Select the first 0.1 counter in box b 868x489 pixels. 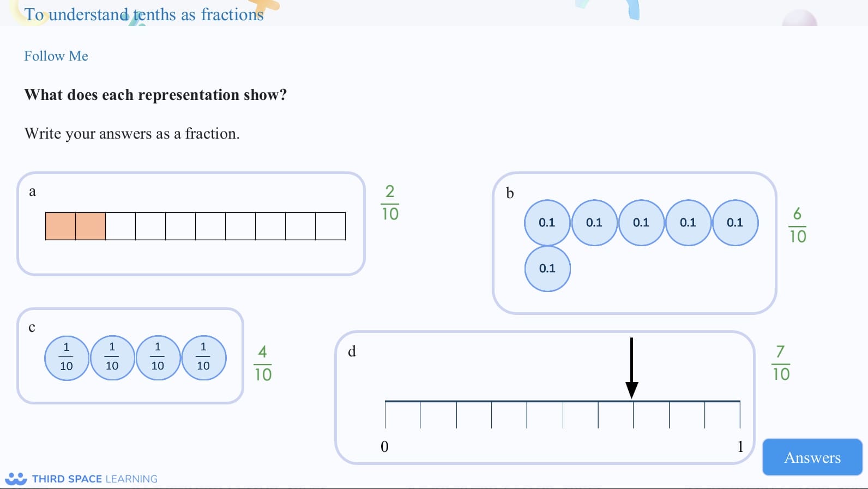pos(547,223)
